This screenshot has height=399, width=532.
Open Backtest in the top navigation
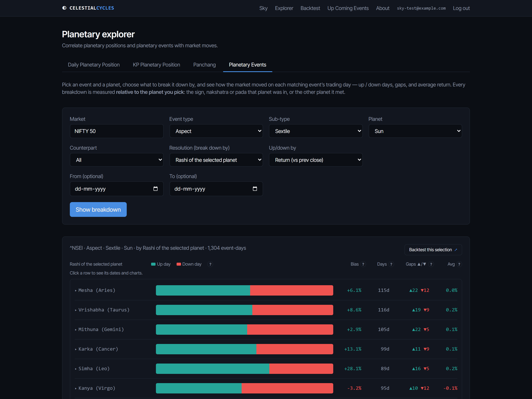coord(310,8)
